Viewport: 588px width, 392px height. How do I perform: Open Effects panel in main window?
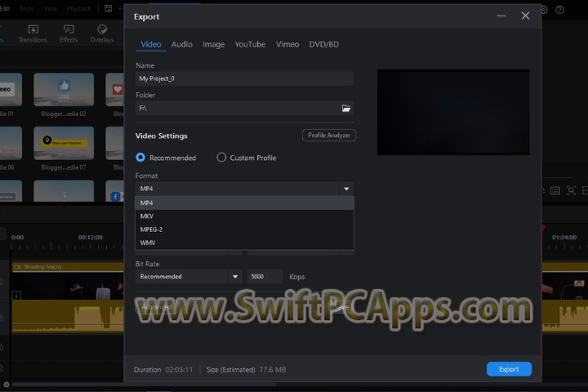69,33
